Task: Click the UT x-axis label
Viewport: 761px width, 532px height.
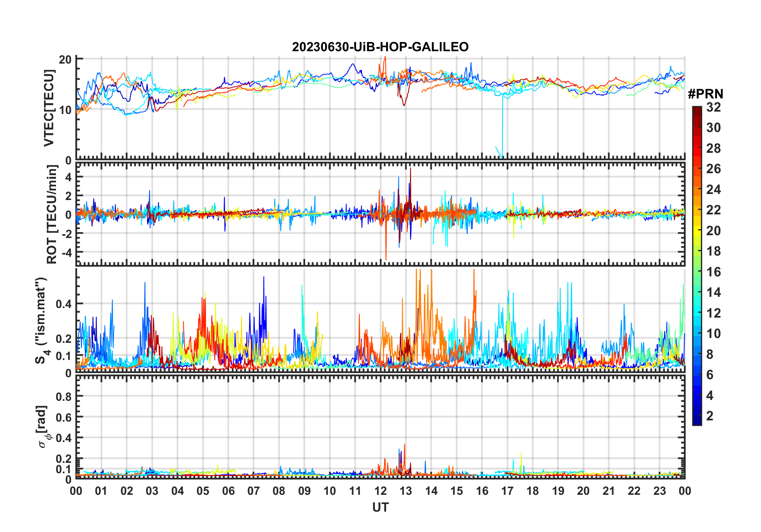Action: [380, 507]
